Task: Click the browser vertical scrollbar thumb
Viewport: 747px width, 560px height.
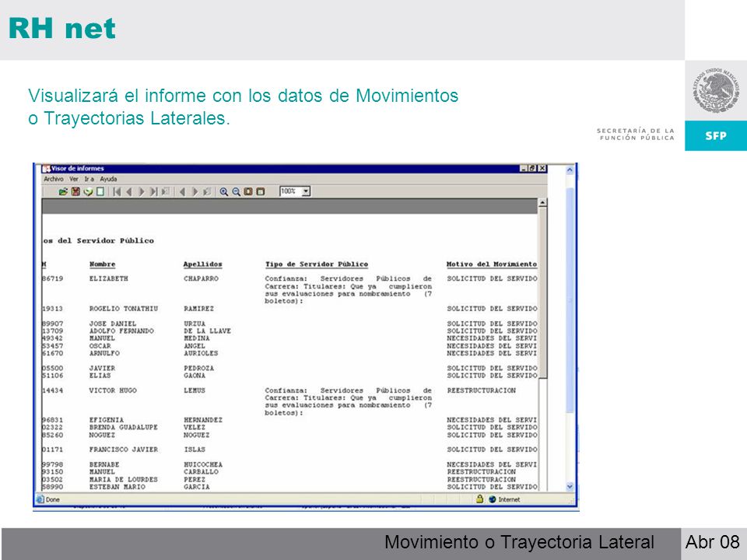Action: pyautogui.click(x=570, y=300)
